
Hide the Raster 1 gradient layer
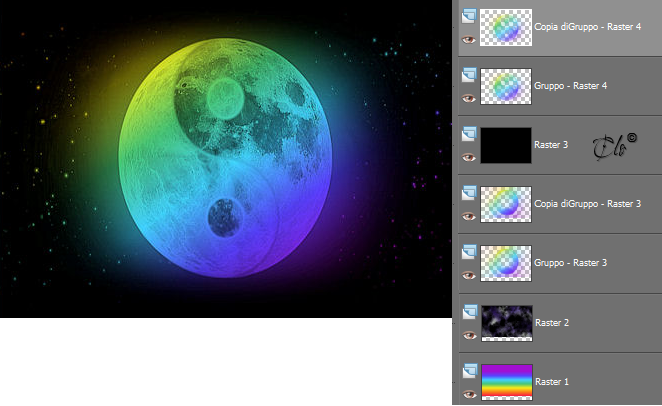coord(469,395)
